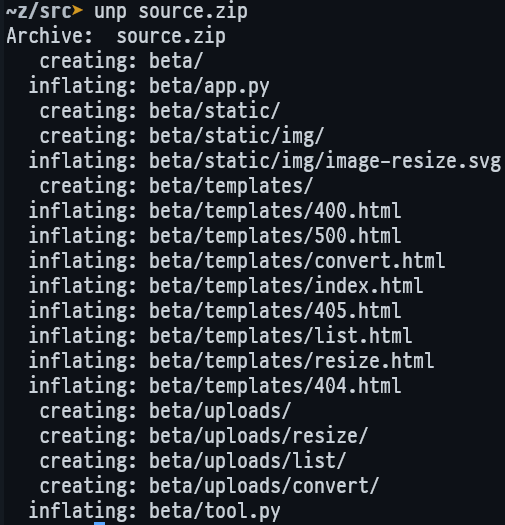The image size is (505, 525).
Task: Select beta/templates/400.html path
Action: coord(275,211)
